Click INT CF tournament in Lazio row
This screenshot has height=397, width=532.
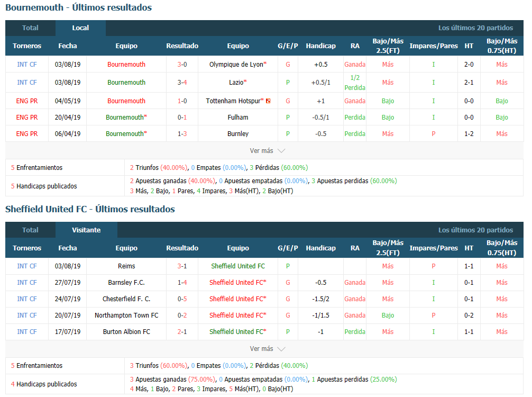click(27, 83)
